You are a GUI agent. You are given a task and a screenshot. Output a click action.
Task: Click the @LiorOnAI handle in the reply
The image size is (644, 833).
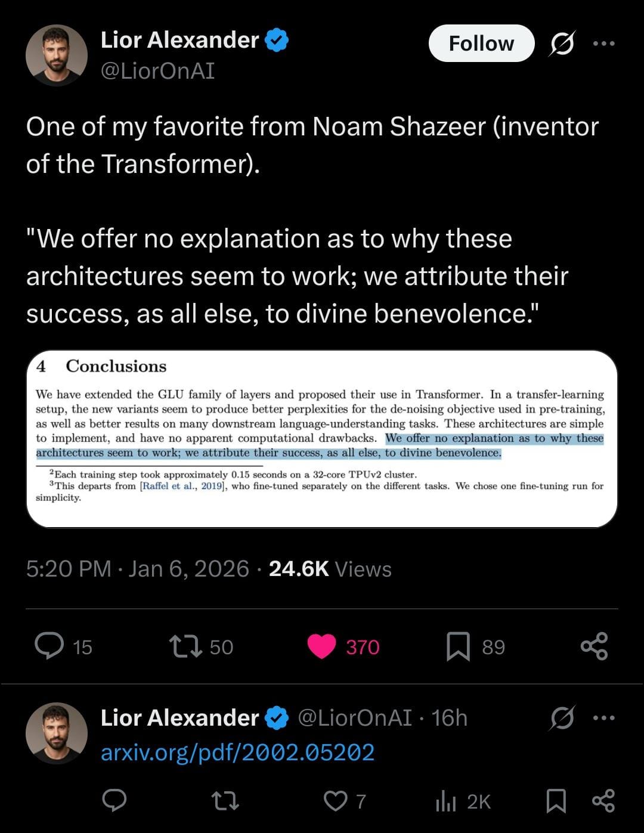click(355, 718)
